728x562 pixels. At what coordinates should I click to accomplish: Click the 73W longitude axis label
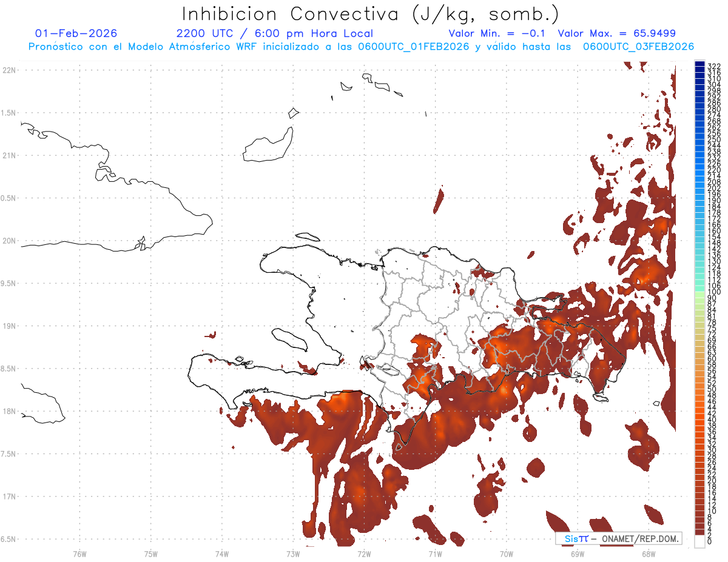(x=293, y=553)
